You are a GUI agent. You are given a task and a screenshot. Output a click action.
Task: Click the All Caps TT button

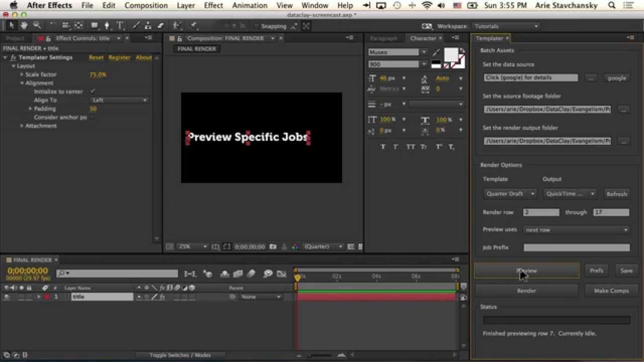tap(411, 147)
